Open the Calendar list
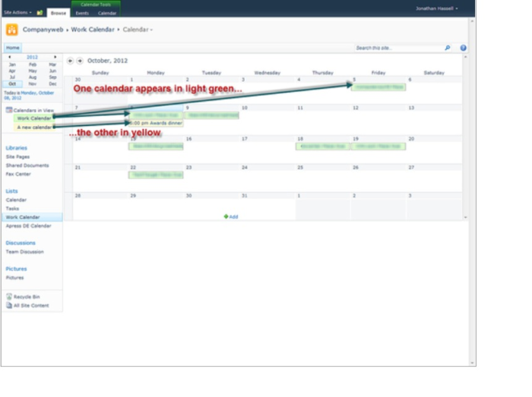 [16, 200]
